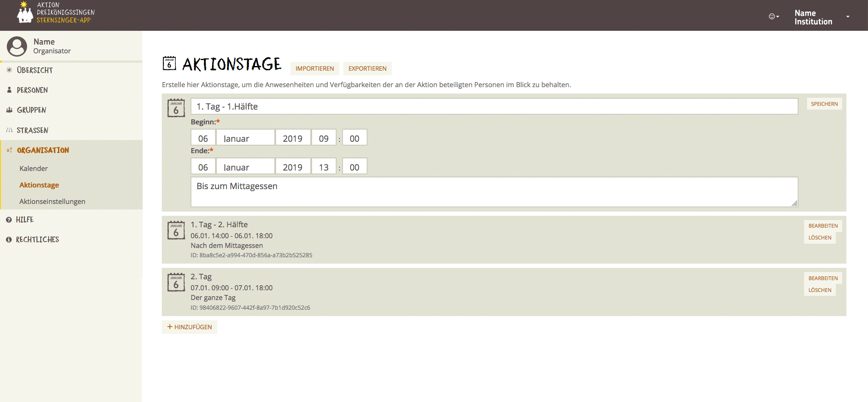Viewport: 868px width, 402px height.
Task: Click Bearbeiten for '2. Tag'
Action: point(823,278)
